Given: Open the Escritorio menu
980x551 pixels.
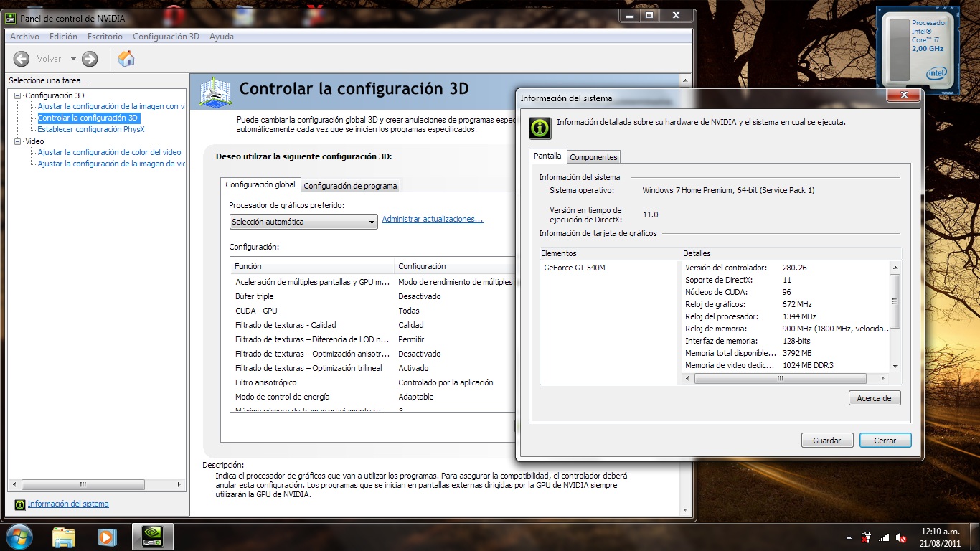Looking at the screenshot, I should click(x=105, y=37).
